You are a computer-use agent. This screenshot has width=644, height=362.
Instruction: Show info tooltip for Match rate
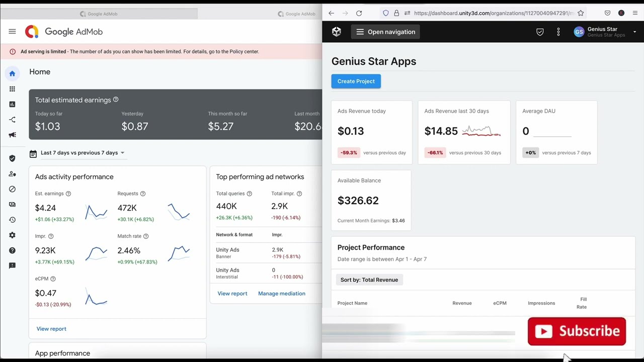point(146,236)
